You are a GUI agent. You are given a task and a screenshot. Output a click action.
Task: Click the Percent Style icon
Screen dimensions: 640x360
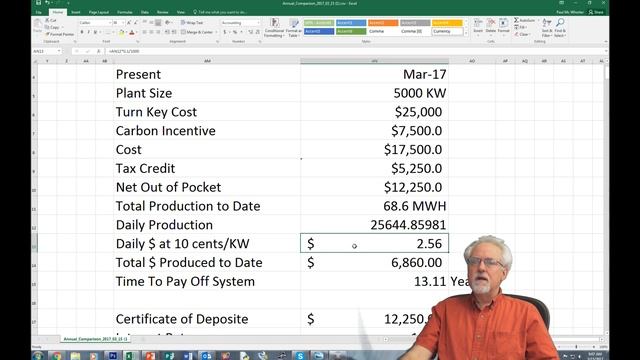[235, 32]
